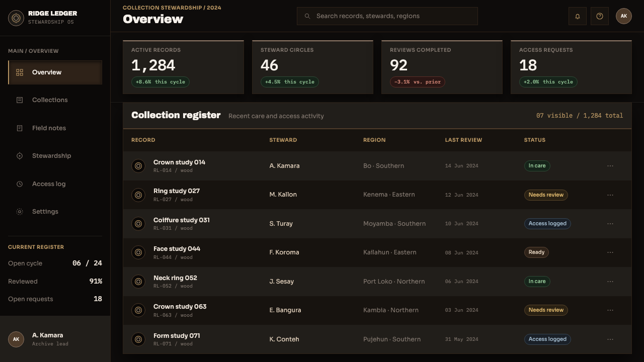Open the A. Kamara Archive lead account card
Screen dimensions: 644x362
pos(55,339)
